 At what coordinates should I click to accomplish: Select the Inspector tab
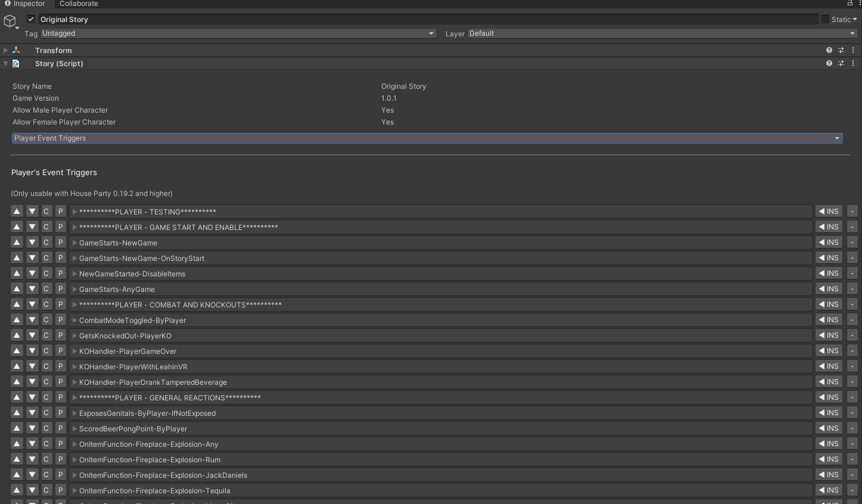pyautogui.click(x=25, y=4)
